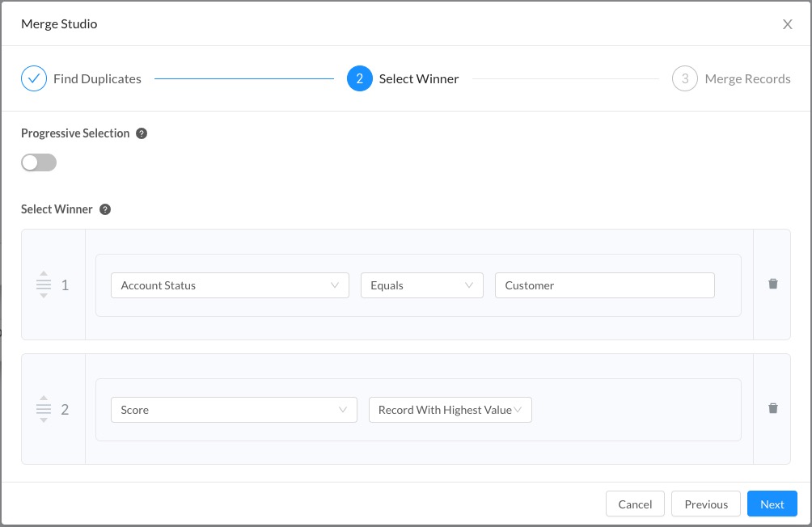812x527 pixels.
Task: Move rule 1 up with the arrow
Action: [x=44, y=273]
